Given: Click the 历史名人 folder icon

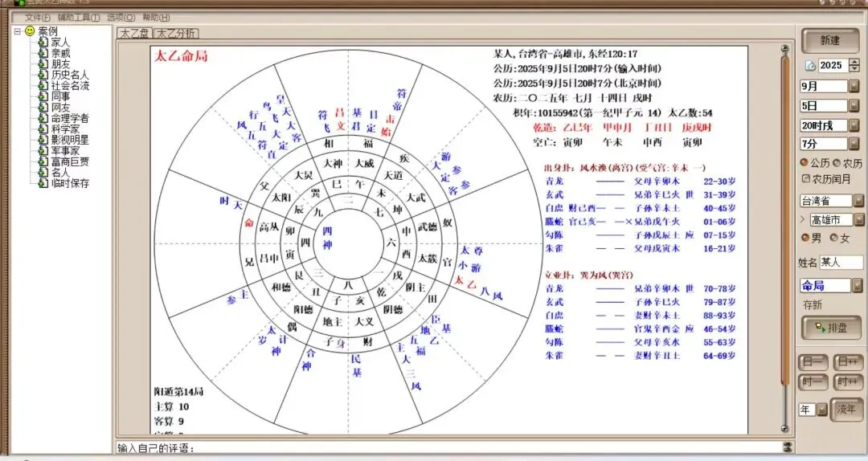Looking at the screenshot, I should coord(43,75).
